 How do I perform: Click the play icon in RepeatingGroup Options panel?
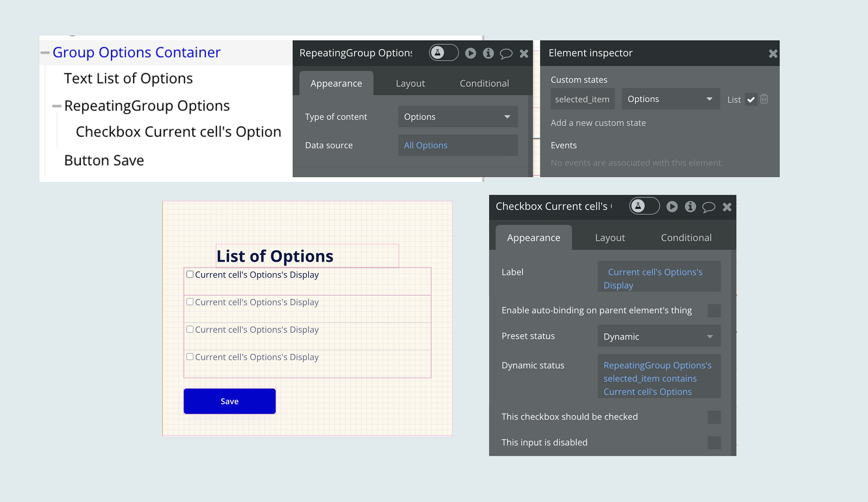tap(470, 53)
